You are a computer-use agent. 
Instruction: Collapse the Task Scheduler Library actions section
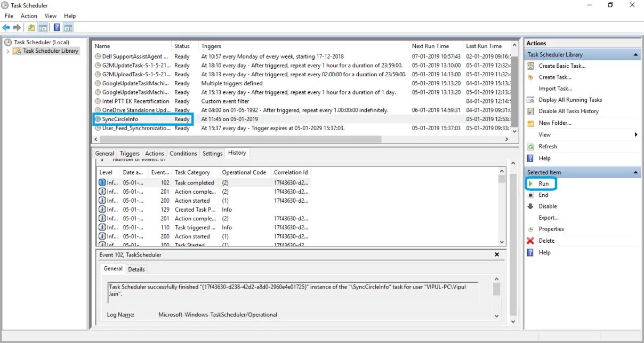(x=635, y=54)
